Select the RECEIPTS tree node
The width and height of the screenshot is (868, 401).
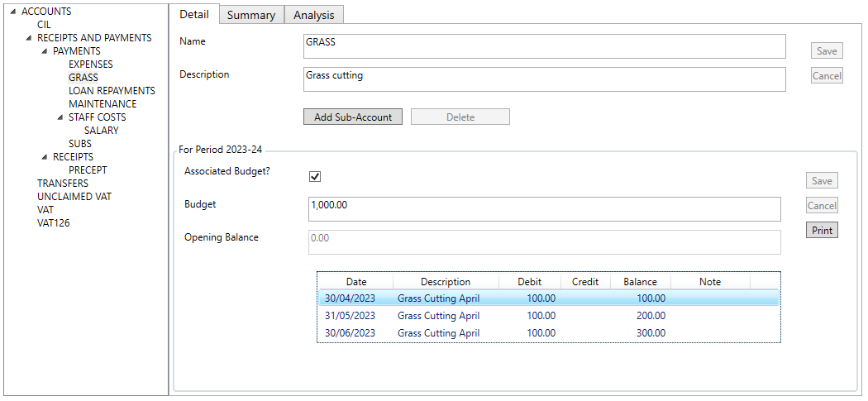73,157
